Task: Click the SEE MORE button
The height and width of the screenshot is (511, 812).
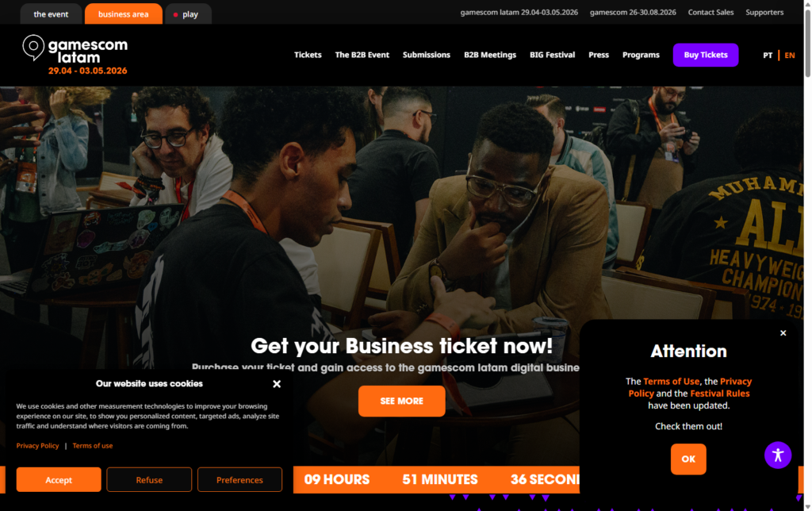Action: [x=401, y=401]
